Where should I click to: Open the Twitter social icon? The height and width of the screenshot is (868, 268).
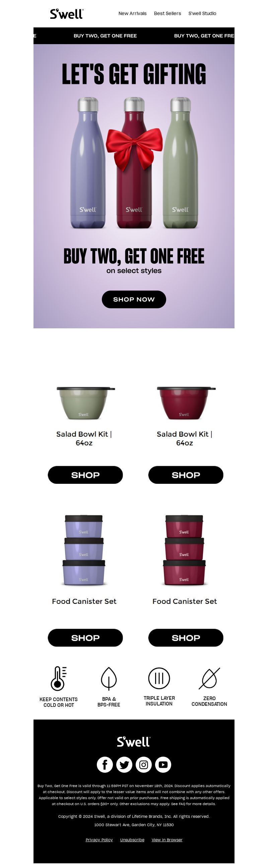[124, 765]
